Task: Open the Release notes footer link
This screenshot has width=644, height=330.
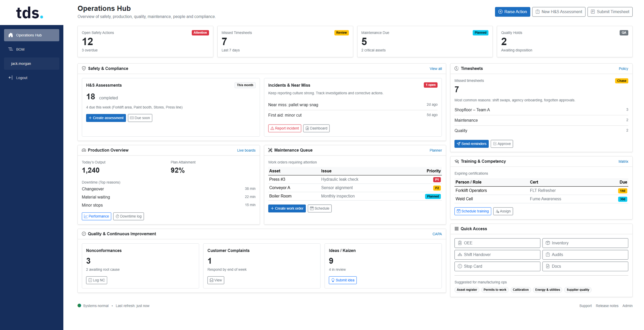Action: pyautogui.click(x=607, y=306)
